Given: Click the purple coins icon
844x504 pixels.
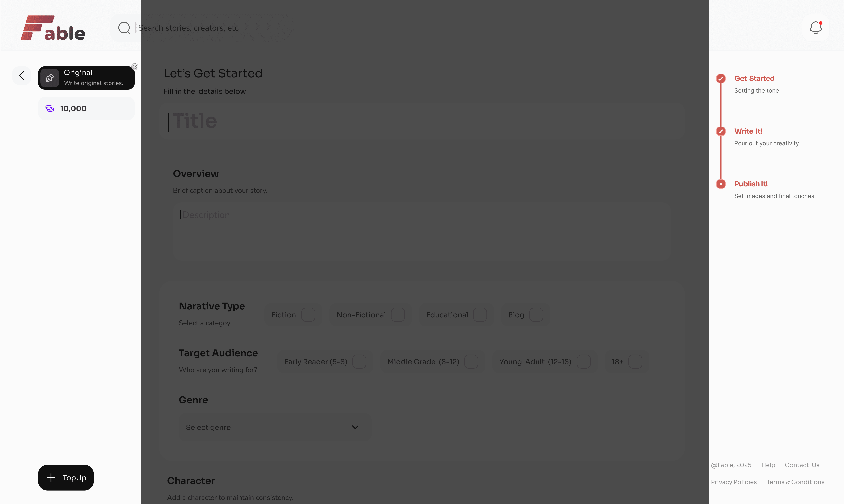Looking at the screenshot, I should pos(50,108).
